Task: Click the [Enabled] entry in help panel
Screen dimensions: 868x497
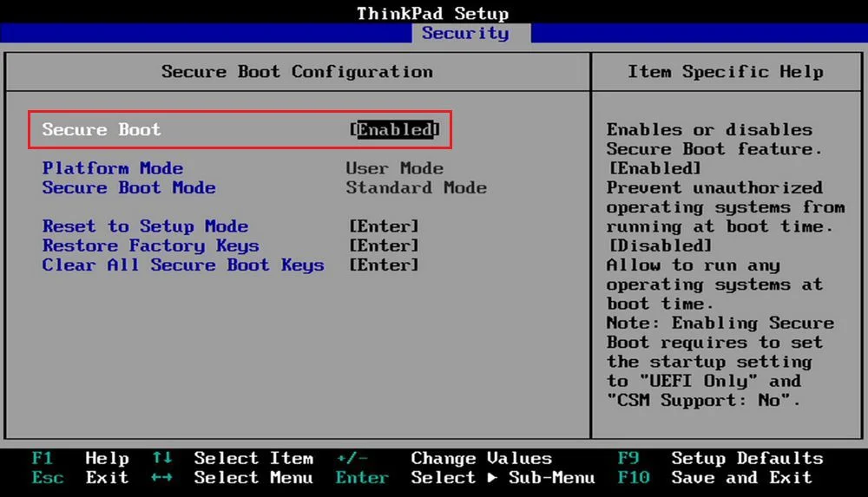Action: coord(654,168)
